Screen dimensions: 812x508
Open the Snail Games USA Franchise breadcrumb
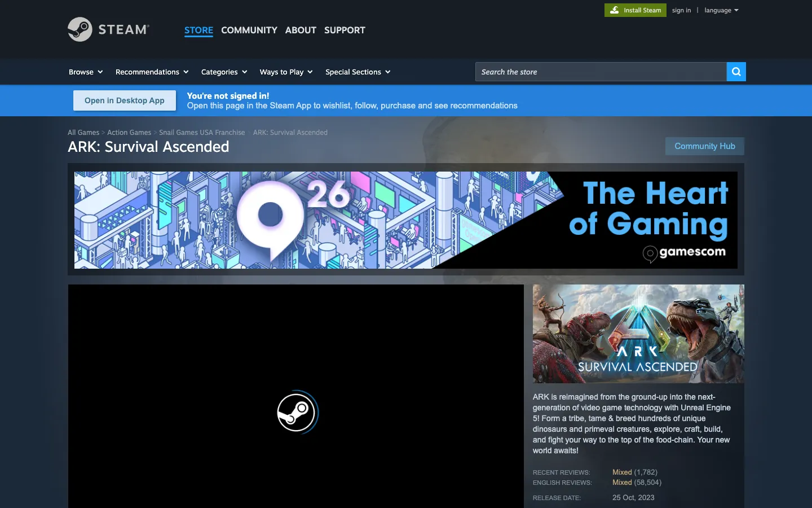[202, 133]
